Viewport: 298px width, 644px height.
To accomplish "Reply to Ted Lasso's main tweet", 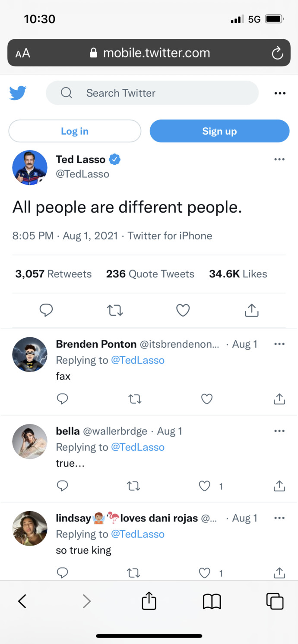I will 46,310.
